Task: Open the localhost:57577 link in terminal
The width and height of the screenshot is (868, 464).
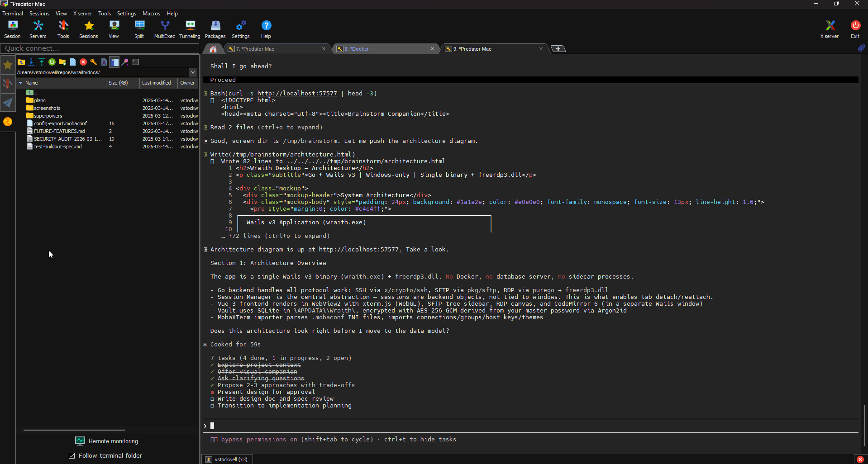Action: [297, 94]
